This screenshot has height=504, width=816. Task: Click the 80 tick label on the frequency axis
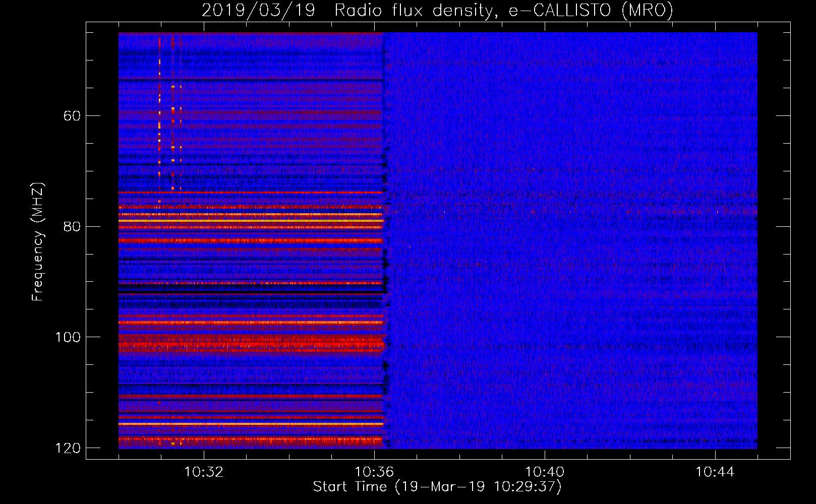(72, 226)
